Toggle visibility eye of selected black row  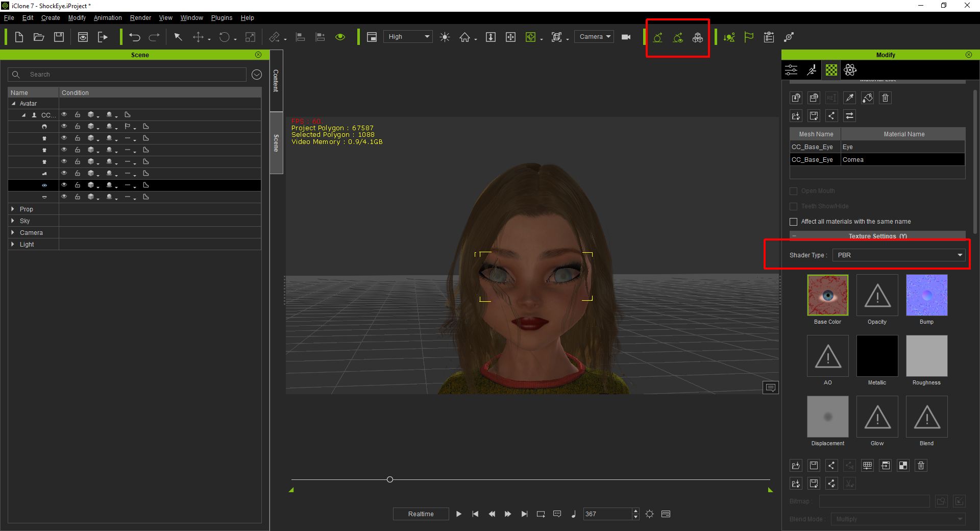tap(64, 185)
